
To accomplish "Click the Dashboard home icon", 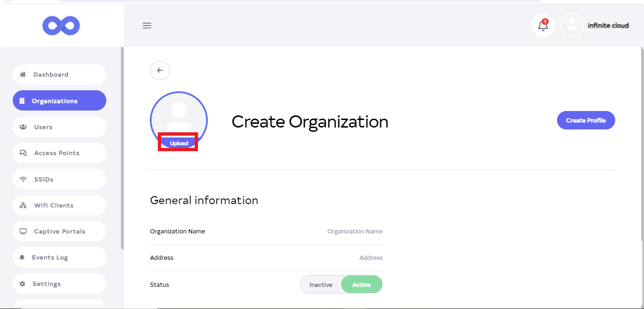I will [x=23, y=75].
